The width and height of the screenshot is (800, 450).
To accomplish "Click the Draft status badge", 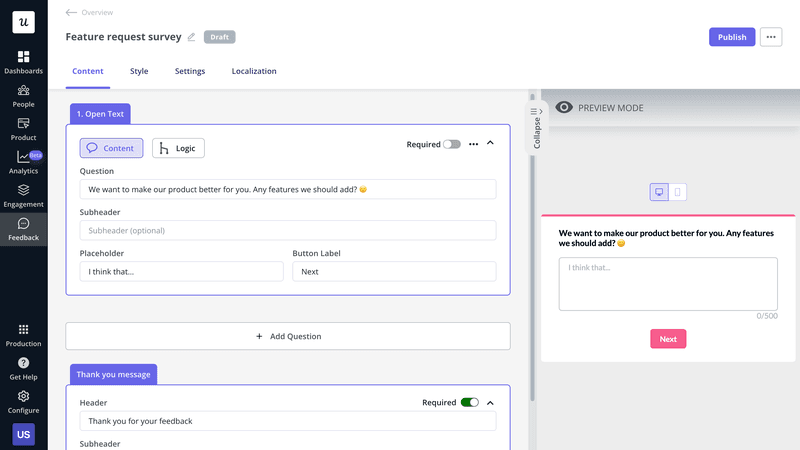I will tap(219, 37).
